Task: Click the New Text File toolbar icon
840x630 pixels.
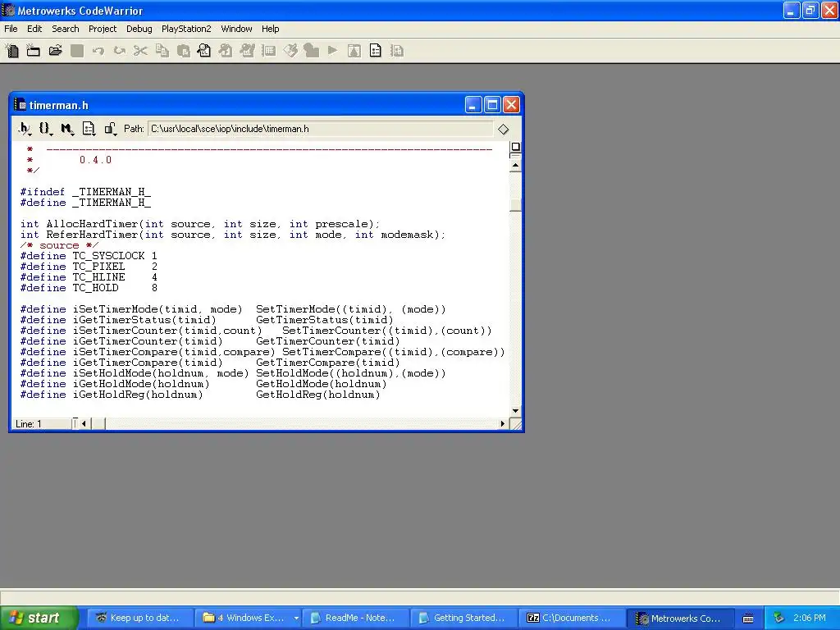Action: tap(11, 51)
